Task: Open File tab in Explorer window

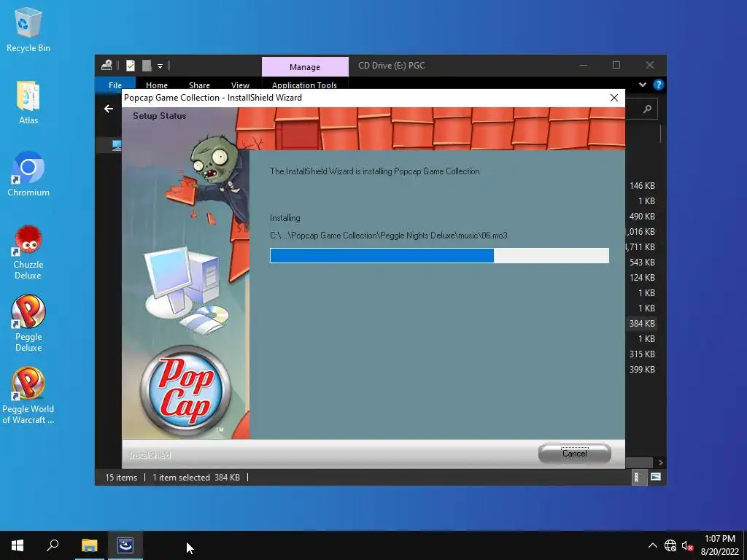Action: click(x=115, y=85)
